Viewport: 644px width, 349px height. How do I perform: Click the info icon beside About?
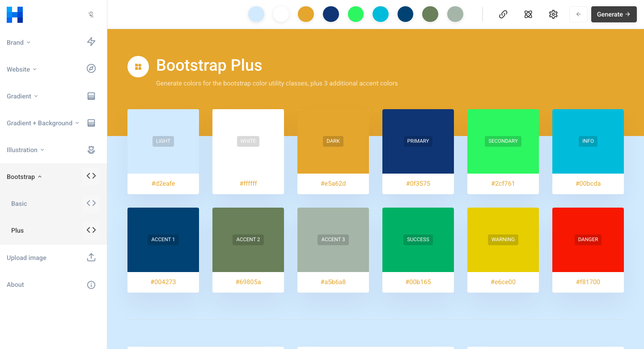[91, 285]
